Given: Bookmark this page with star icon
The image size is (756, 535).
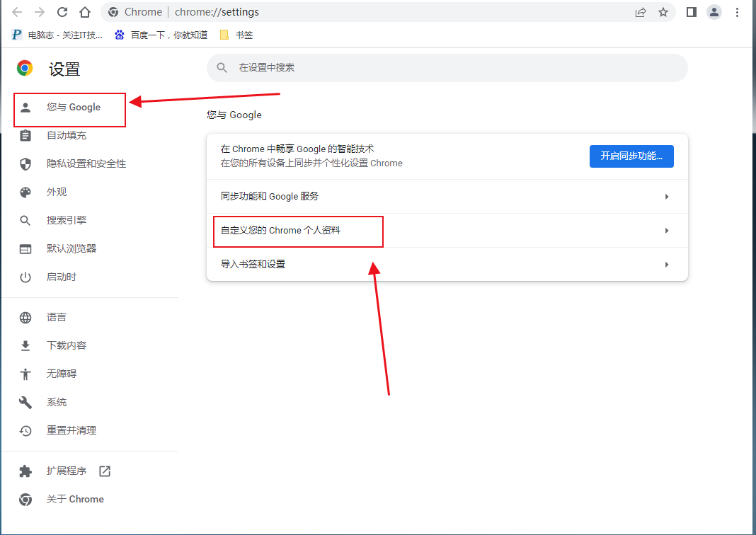Looking at the screenshot, I should pyautogui.click(x=663, y=13).
